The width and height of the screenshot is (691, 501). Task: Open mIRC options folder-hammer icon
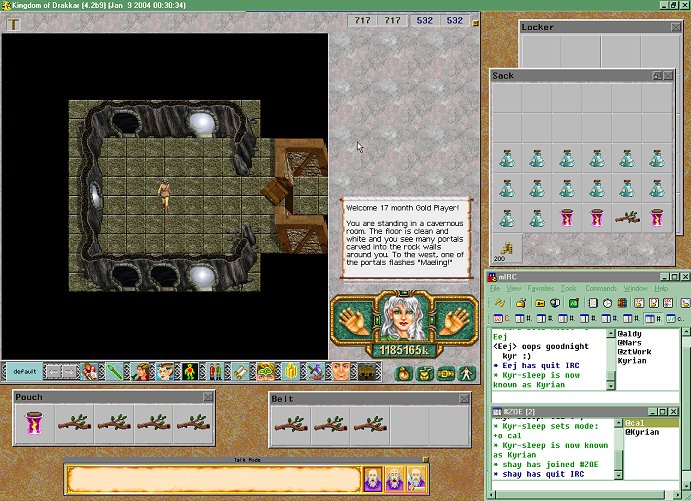tap(521, 303)
